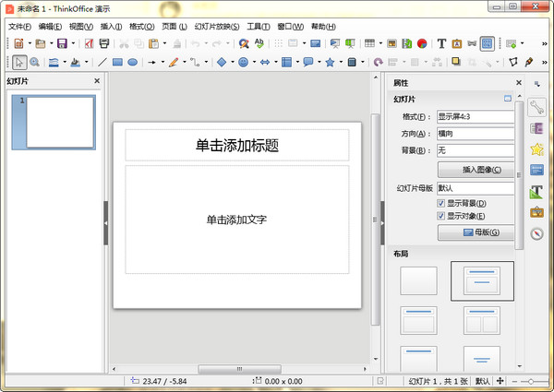Select the Stars shape tool
This screenshot has height=392, width=554.
coord(331,63)
